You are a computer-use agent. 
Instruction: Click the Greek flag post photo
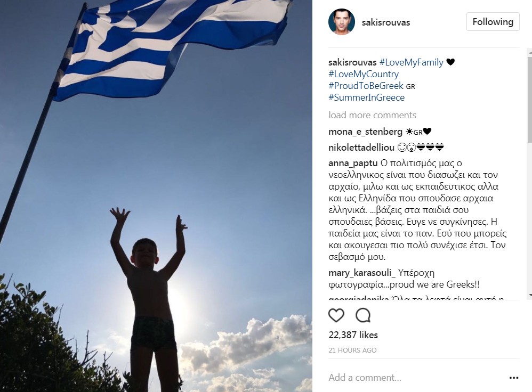coord(156,196)
